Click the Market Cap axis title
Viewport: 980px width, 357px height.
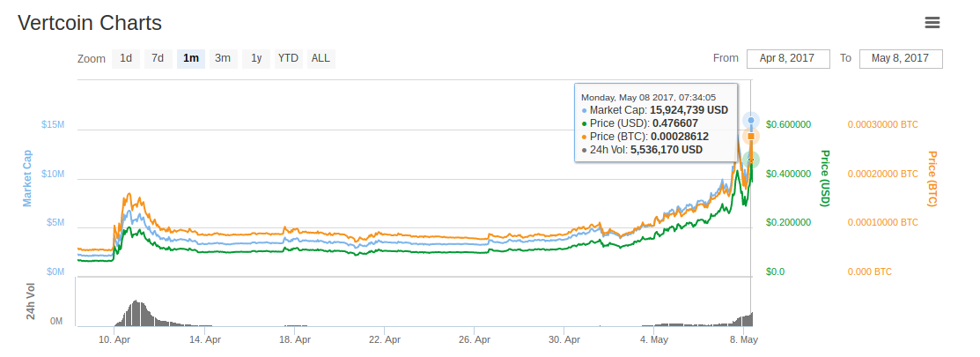pyautogui.click(x=27, y=178)
